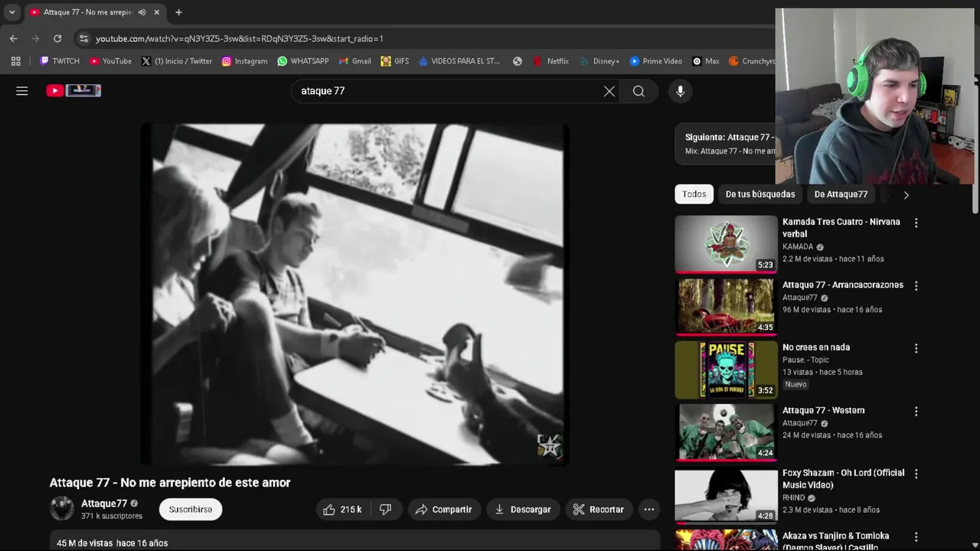Click the KAMADA channel name
This screenshot has width=980, height=551.
click(798, 247)
